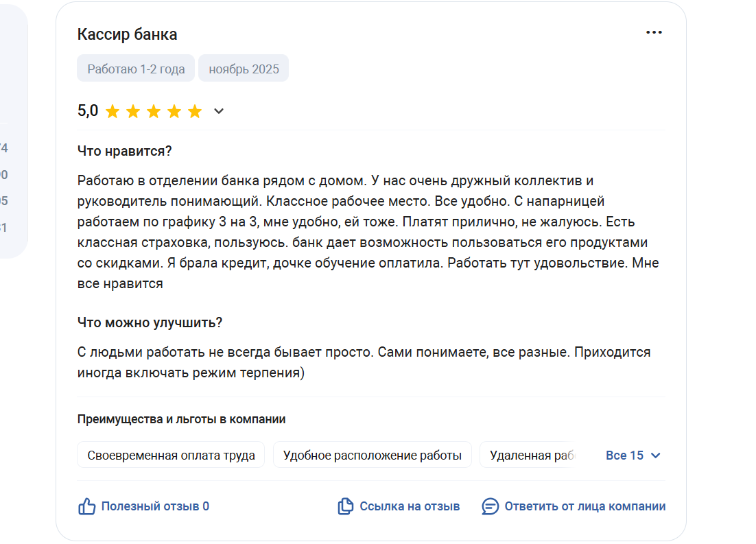The height and width of the screenshot is (544, 756).
Task: Click the copy link icon
Action: tap(345, 506)
